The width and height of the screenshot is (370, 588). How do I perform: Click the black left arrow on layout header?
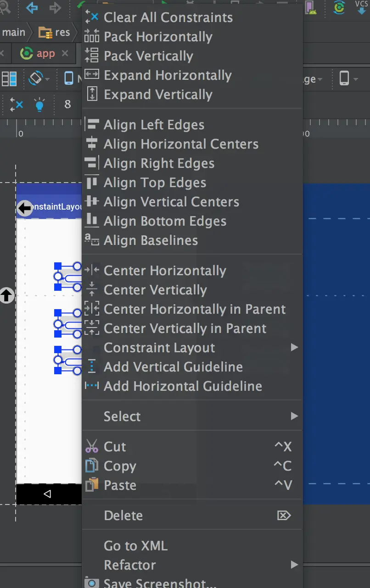pos(25,208)
